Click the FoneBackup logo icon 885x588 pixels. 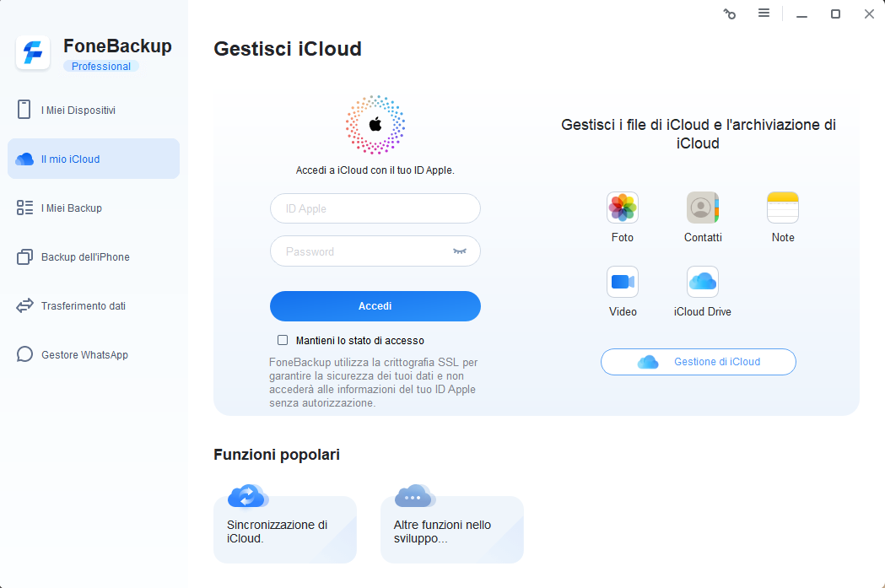(33, 53)
